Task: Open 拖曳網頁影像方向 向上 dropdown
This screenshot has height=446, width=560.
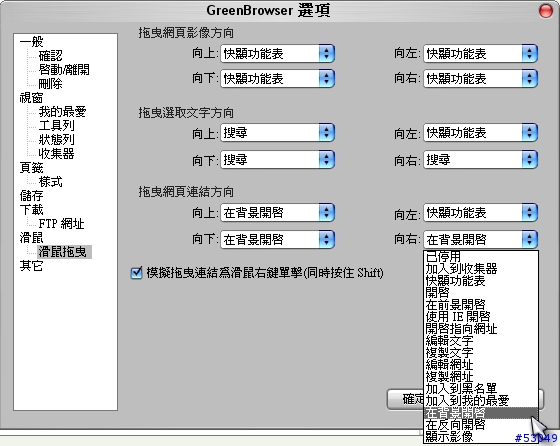Action: click(277, 54)
